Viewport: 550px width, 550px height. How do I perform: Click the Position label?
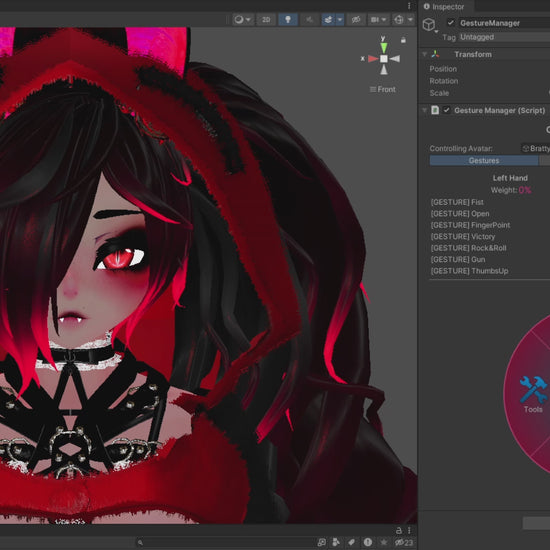[443, 69]
